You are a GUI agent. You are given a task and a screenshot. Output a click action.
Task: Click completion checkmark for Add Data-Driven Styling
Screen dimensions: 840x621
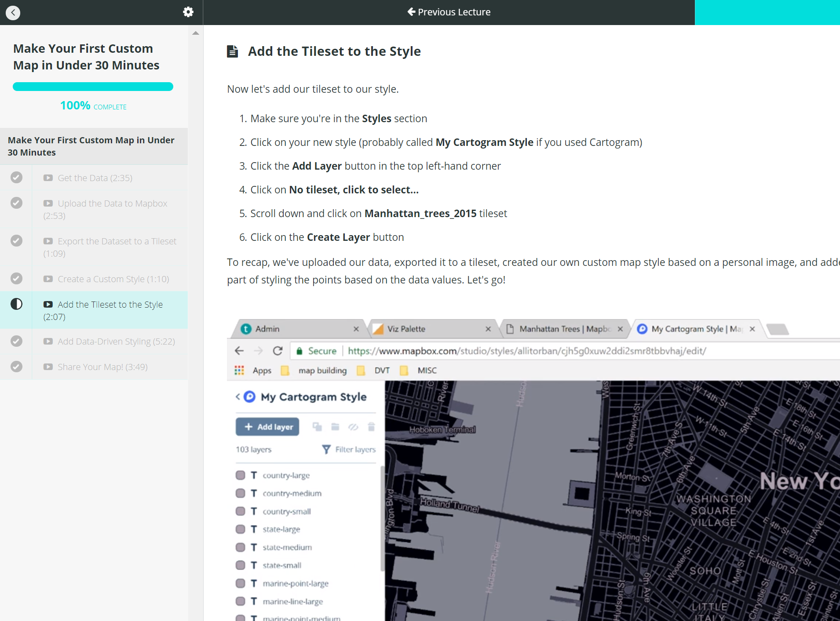click(x=16, y=341)
